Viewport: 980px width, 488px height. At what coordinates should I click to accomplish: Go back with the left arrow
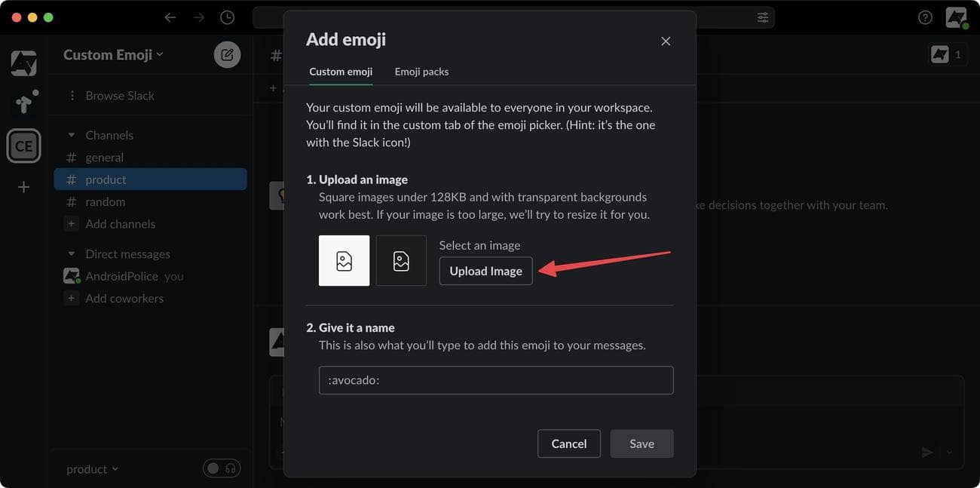pos(170,17)
